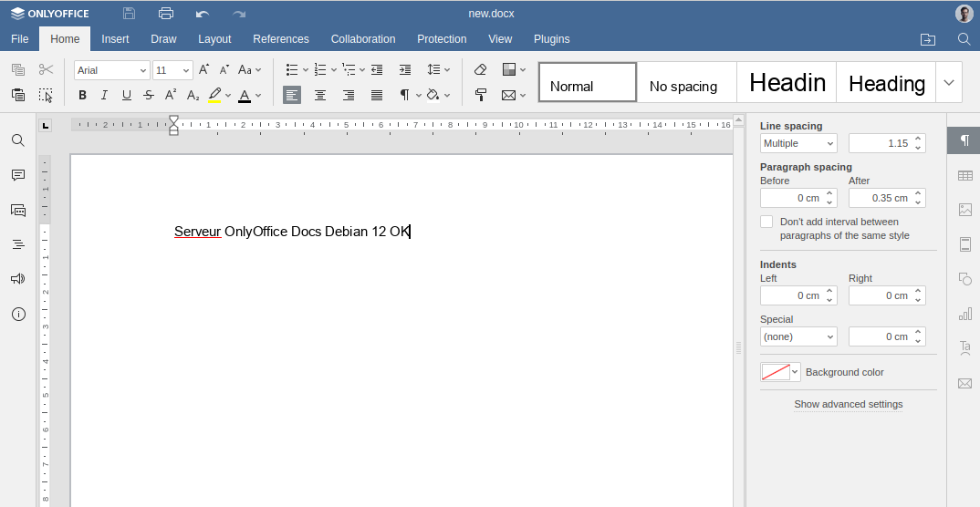Click Show advanced settings link

tap(848, 404)
